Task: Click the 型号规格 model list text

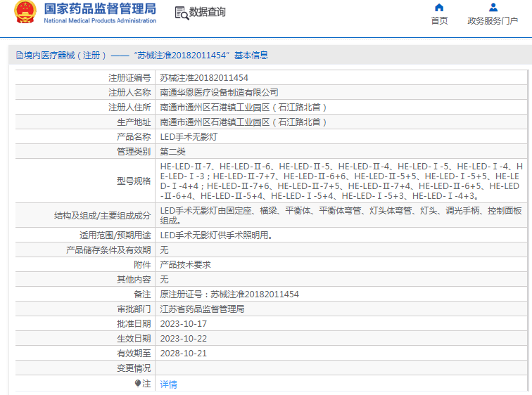Action: (341, 181)
